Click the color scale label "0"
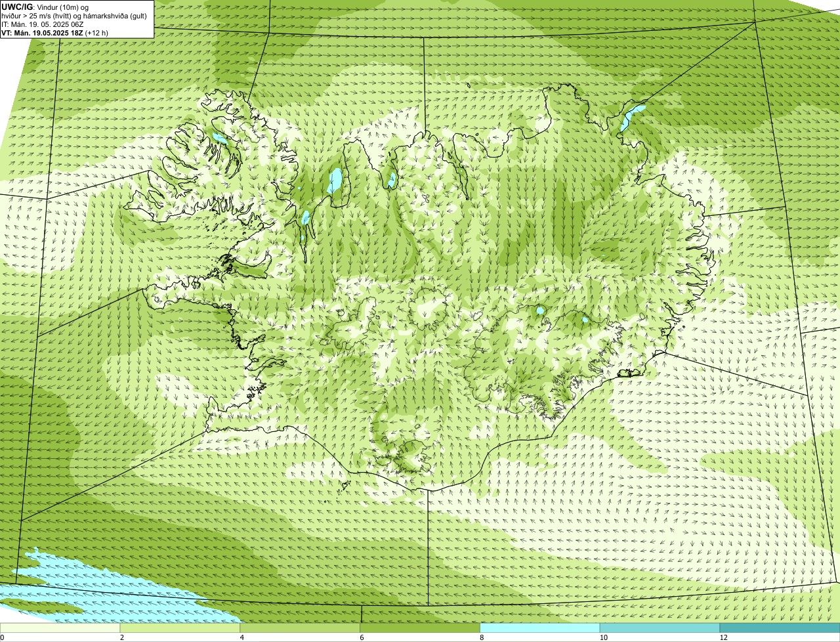 pyautogui.click(x=2, y=637)
